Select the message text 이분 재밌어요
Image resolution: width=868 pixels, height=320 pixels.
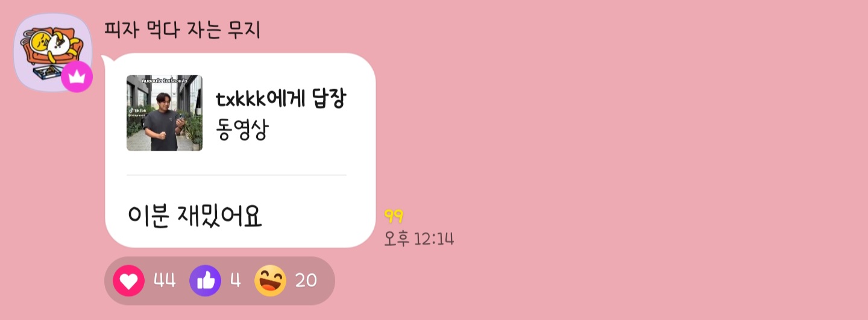pos(195,216)
